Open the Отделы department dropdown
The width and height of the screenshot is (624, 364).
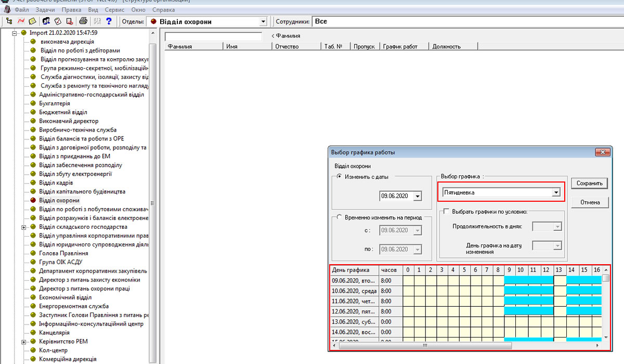(x=263, y=22)
